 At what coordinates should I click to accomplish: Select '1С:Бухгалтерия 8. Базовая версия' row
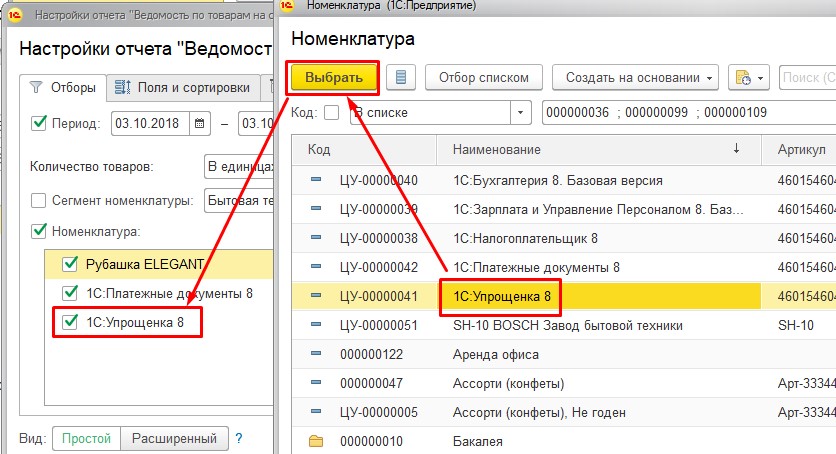point(564,180)
